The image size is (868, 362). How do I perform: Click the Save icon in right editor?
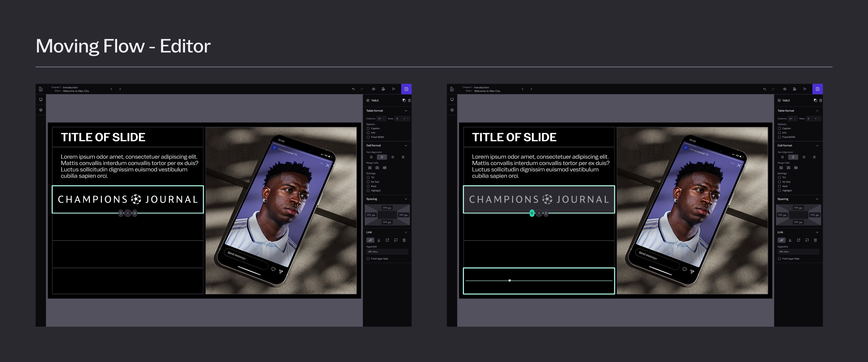(x=817, y=89)
